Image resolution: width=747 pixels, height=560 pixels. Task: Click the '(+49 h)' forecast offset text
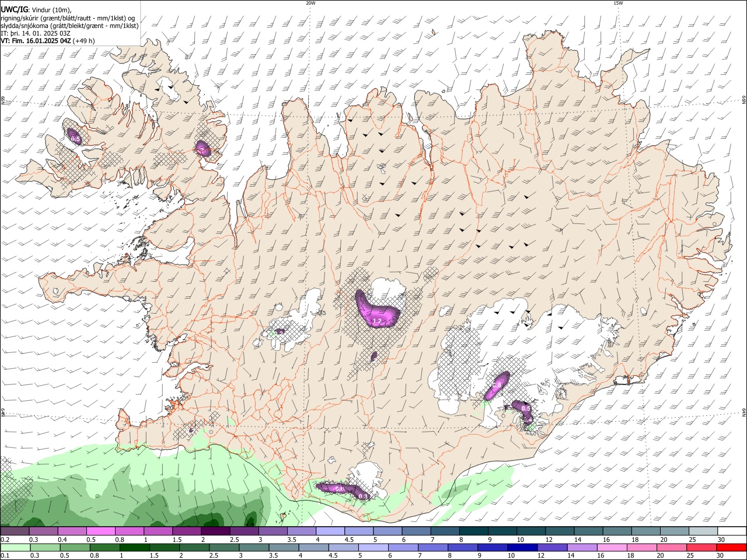click(84, 41)
